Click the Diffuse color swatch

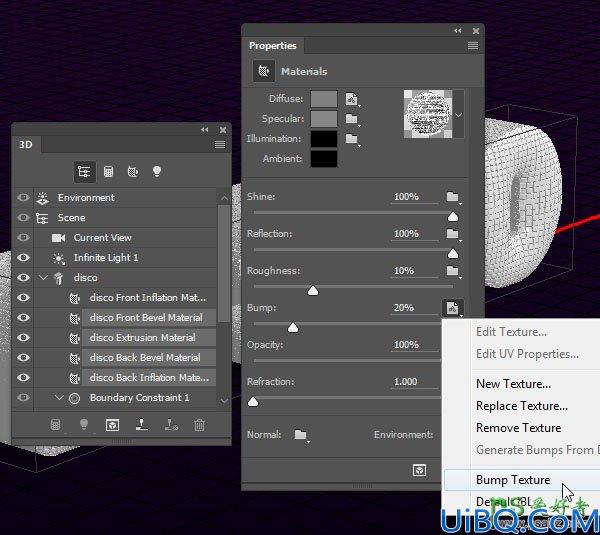pos(324,99)
